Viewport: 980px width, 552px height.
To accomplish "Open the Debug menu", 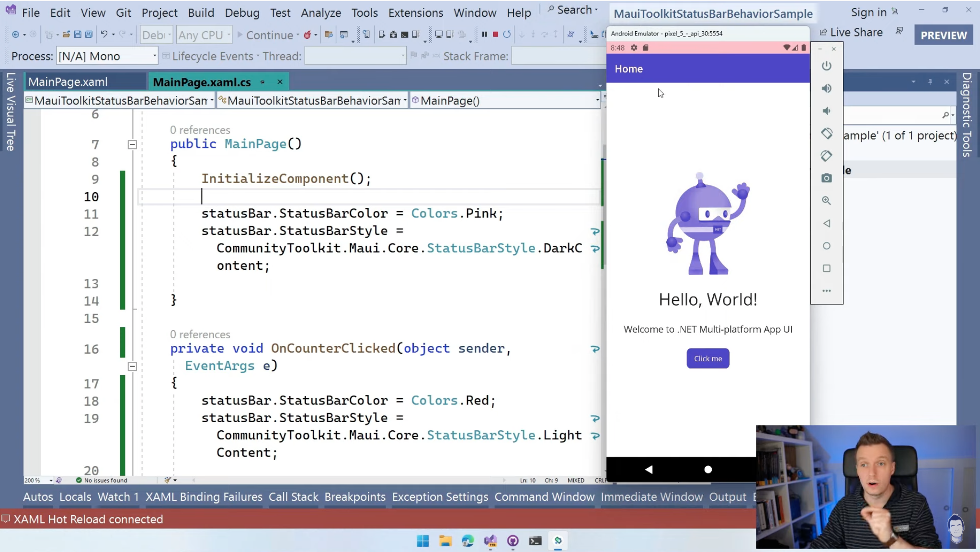I will point(241,12).
